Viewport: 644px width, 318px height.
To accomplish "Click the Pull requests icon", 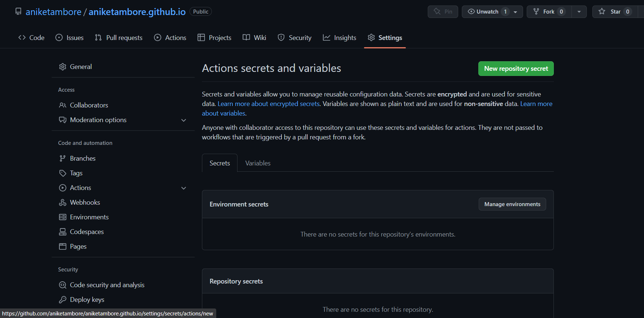I will (x=98, y=37).
